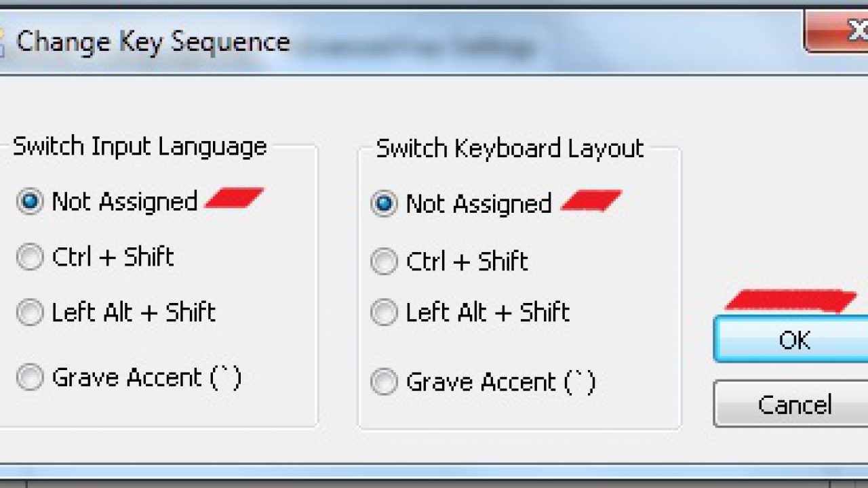Choose Ctrl + Shift for Switch Input Language
The height and width of the screenshot is (488, 868).
click(30, 257)
